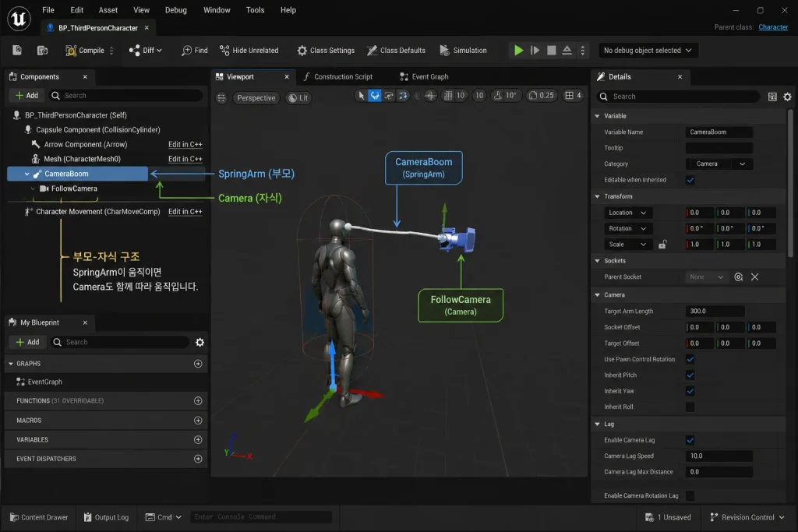Open the debug object selection dropdown
The image size is (798, 532).
(648, 51)
